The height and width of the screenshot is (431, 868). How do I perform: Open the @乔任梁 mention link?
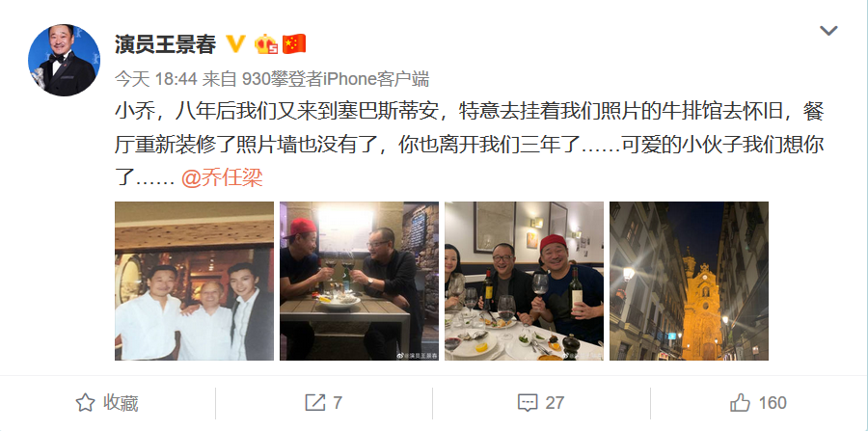pyautogui.click(x=223, y=178)
